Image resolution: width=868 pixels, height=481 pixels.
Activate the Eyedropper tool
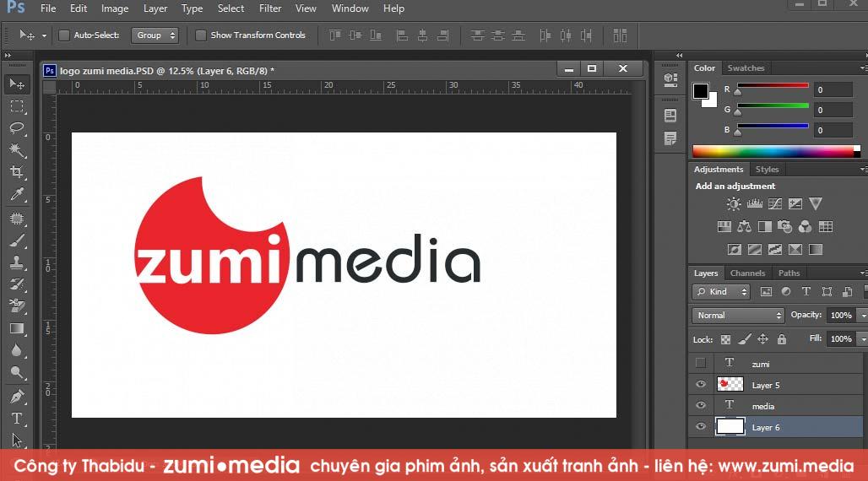coord(17,195)
